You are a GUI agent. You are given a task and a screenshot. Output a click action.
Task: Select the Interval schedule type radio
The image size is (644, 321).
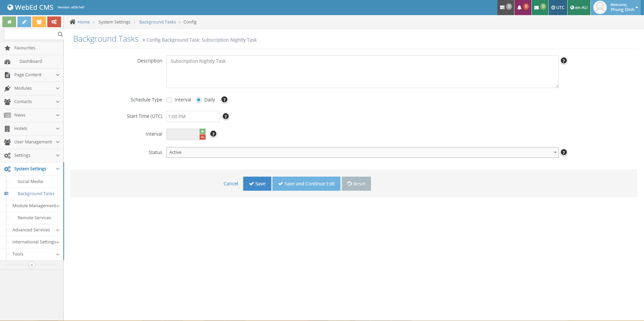click(169, 100)
